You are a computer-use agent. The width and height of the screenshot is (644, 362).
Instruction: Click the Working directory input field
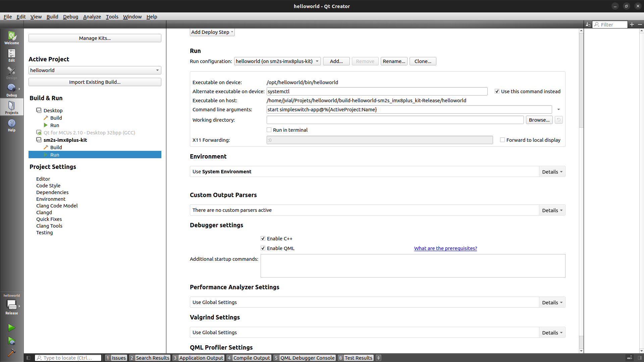tap(395, 120)
